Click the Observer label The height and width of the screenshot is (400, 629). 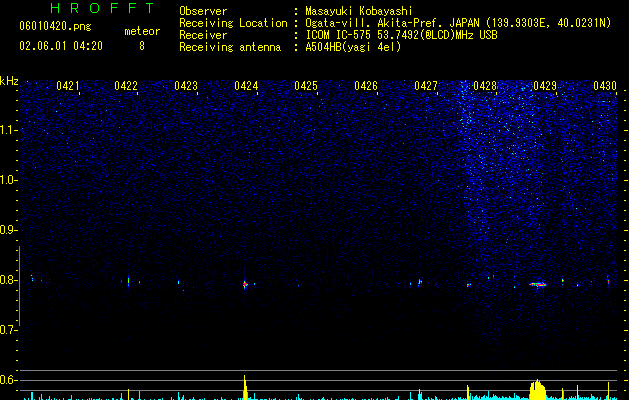click(203, 11)
